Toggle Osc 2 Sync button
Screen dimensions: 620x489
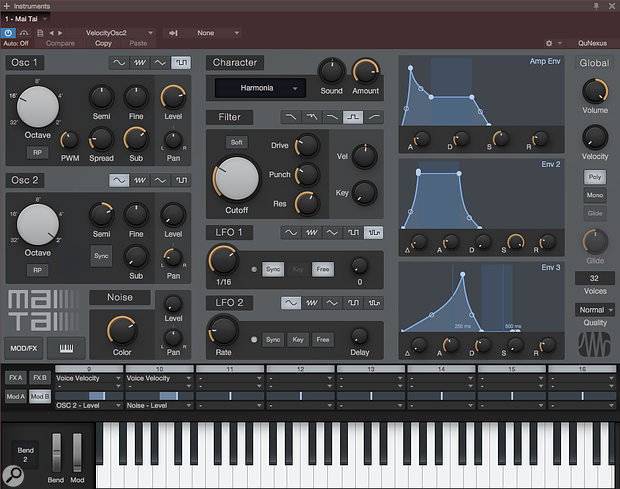pos(101,256)
